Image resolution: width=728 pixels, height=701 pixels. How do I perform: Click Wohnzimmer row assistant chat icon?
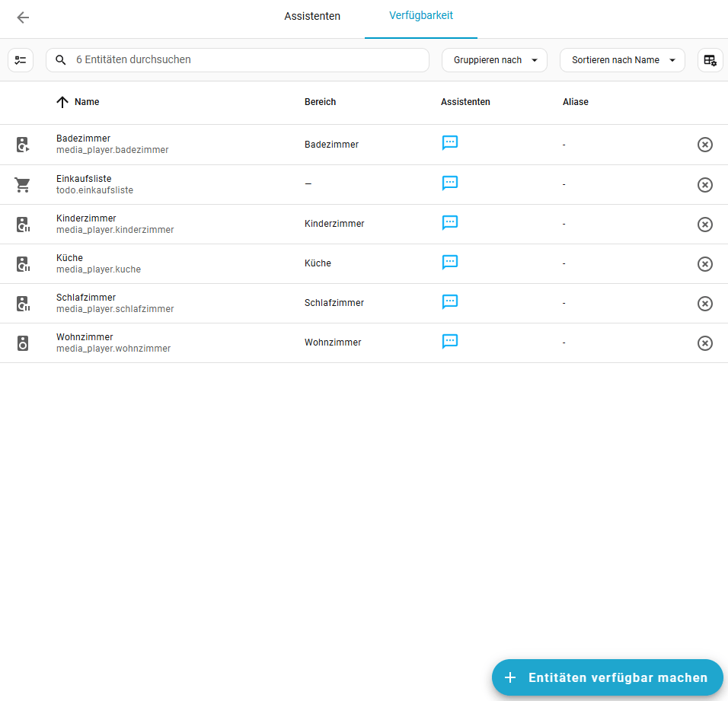click(450, 342)
